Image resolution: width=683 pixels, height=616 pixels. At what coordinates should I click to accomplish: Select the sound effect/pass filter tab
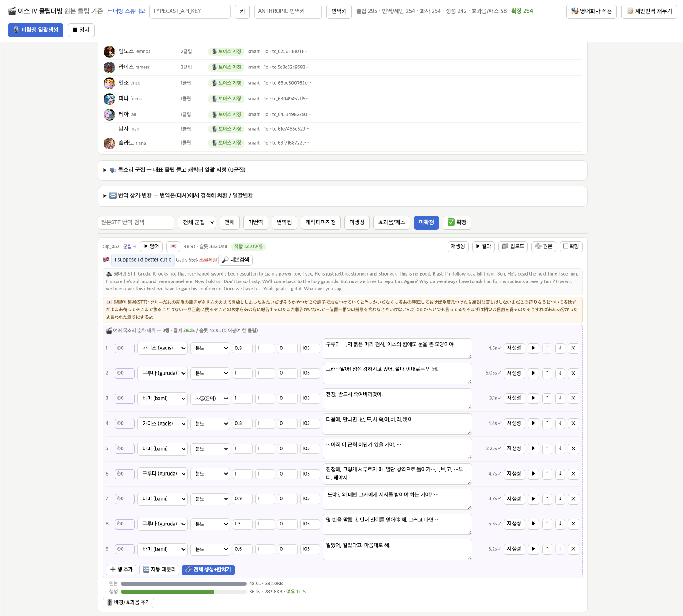392,222
